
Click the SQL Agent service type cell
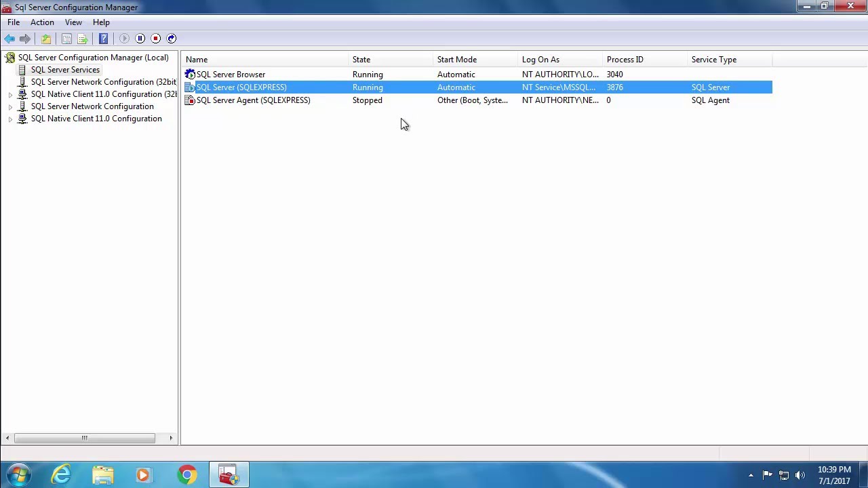point(710,100)
